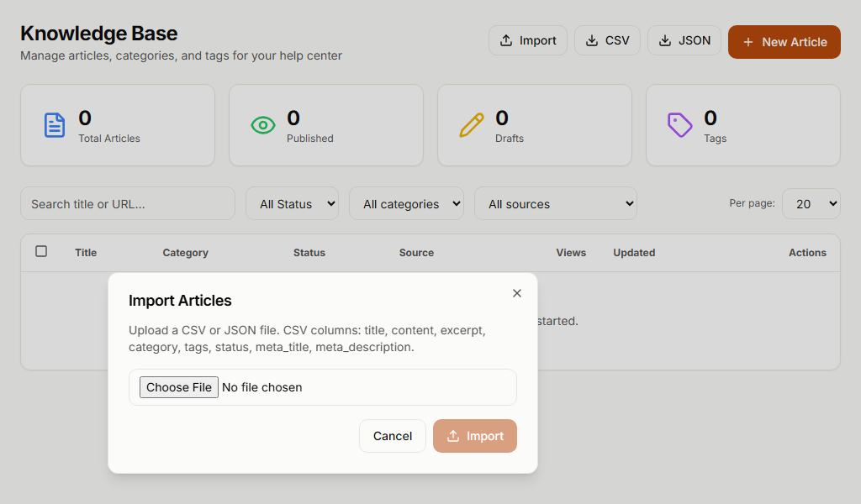Click the Drafts card label
This screenshot has height=504, width=861.
point(510,139)
